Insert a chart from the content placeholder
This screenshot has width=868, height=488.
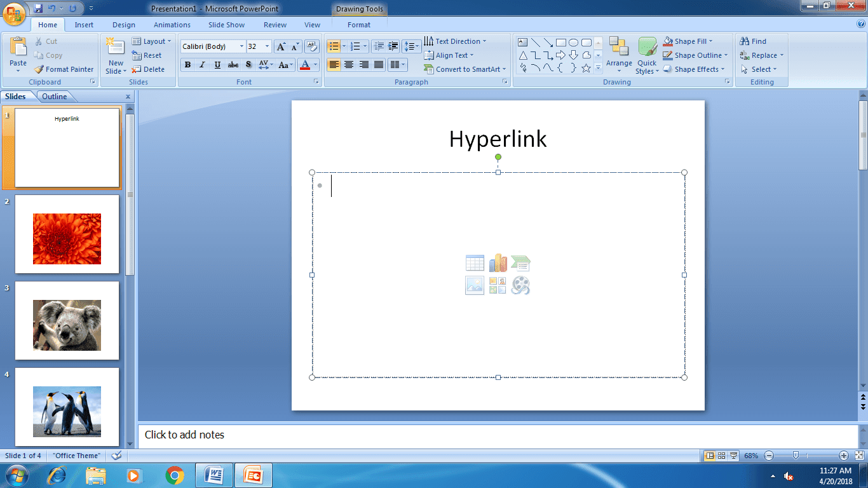tap(498, 262)
